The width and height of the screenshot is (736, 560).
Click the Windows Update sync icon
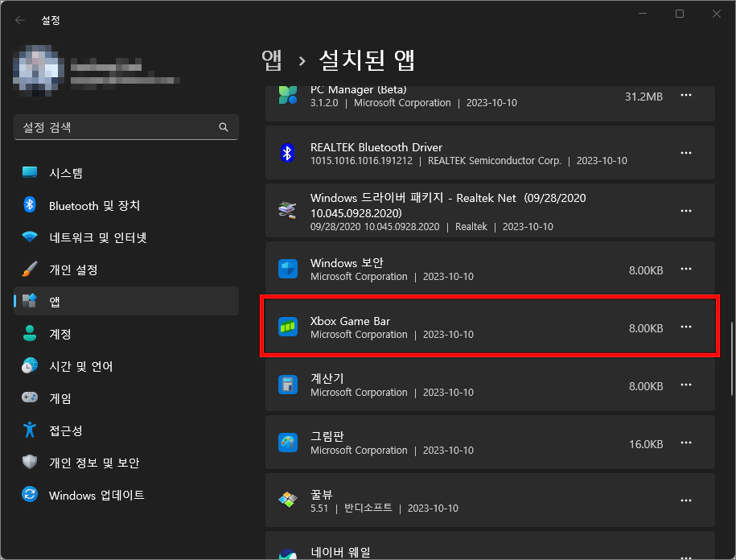[30, 494]
